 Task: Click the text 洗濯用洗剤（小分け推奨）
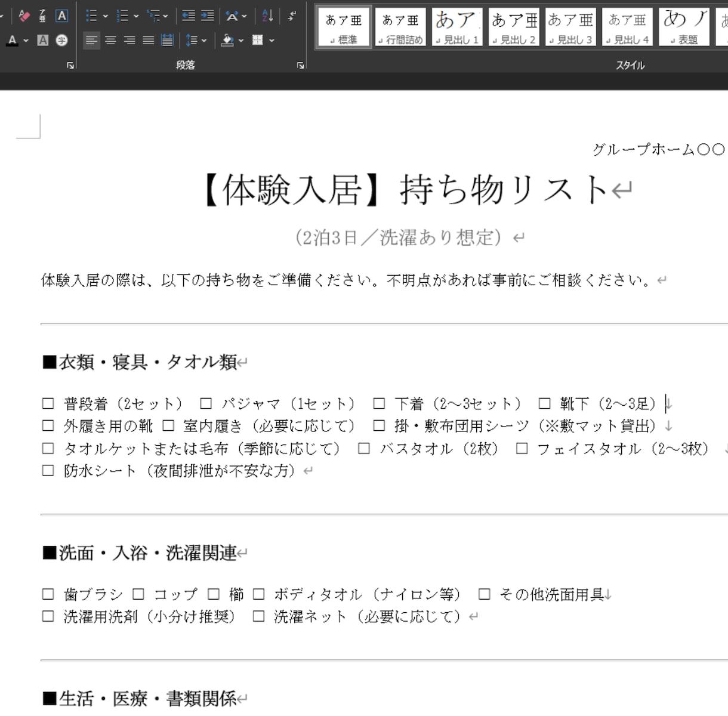pos(151,616)
